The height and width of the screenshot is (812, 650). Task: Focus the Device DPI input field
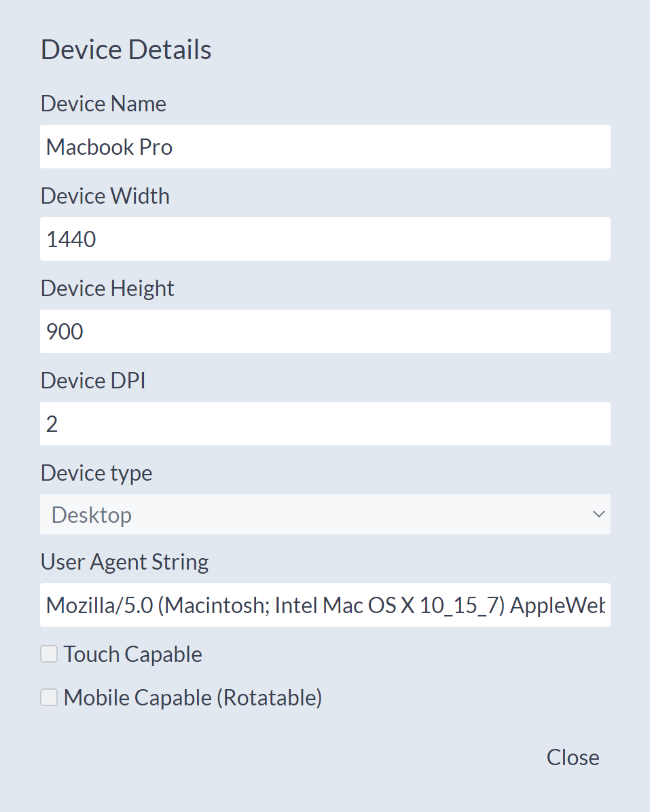pyautogui.click(x=325, y=424)
